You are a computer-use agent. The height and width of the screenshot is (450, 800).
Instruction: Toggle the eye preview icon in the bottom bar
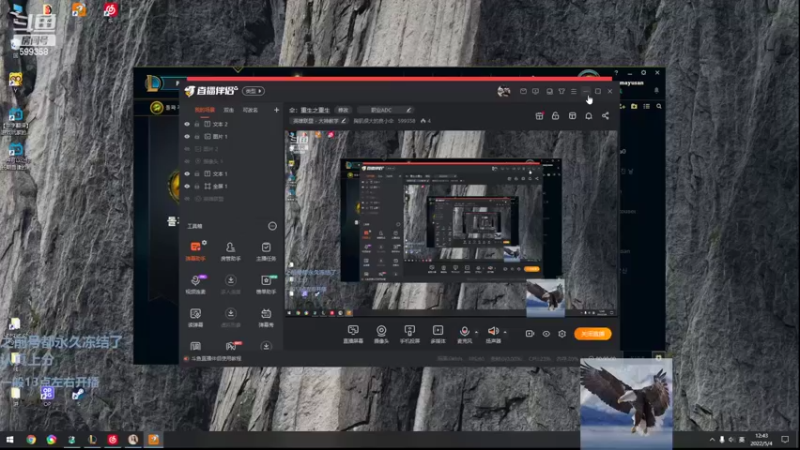(546, 334)
